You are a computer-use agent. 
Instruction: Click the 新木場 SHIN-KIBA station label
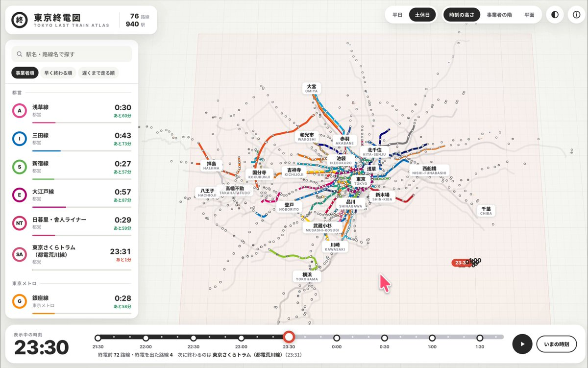point(382,197)
